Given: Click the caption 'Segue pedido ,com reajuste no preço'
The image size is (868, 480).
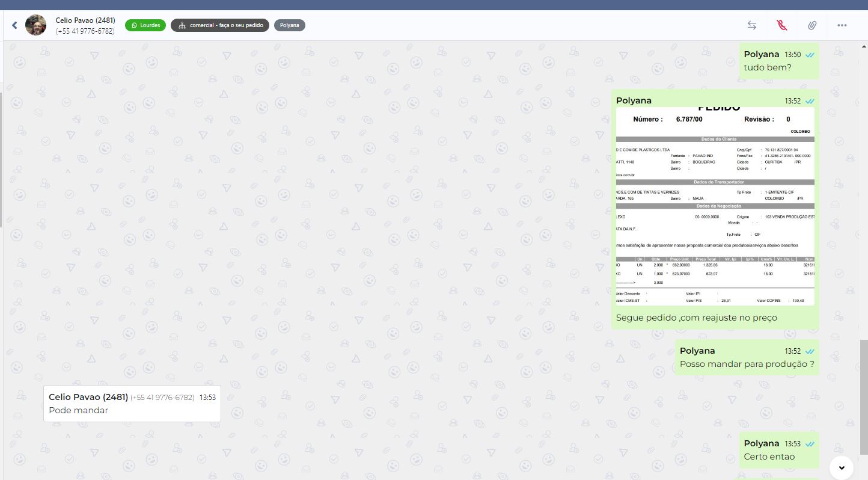Looking at the screenshot, I should [x=696, y=318].
